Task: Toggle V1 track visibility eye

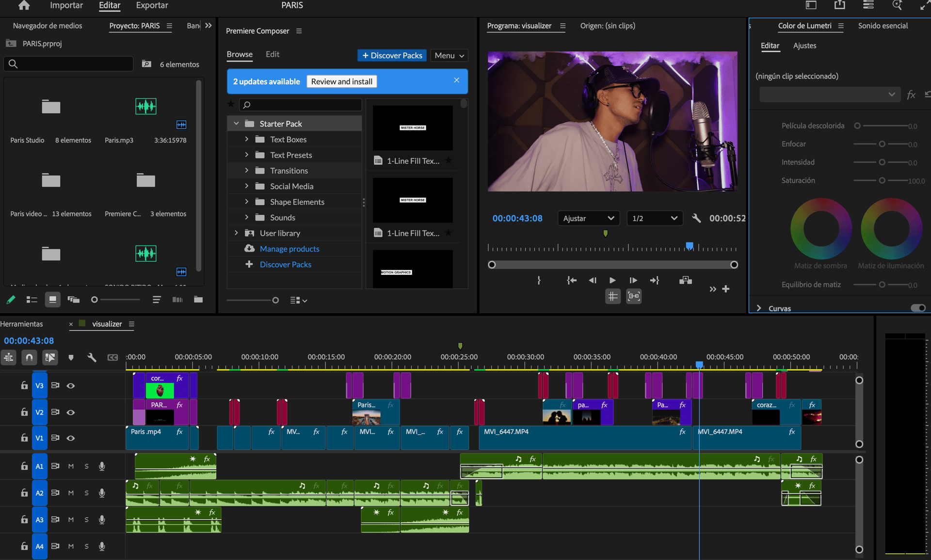Action: pos(71,438)
